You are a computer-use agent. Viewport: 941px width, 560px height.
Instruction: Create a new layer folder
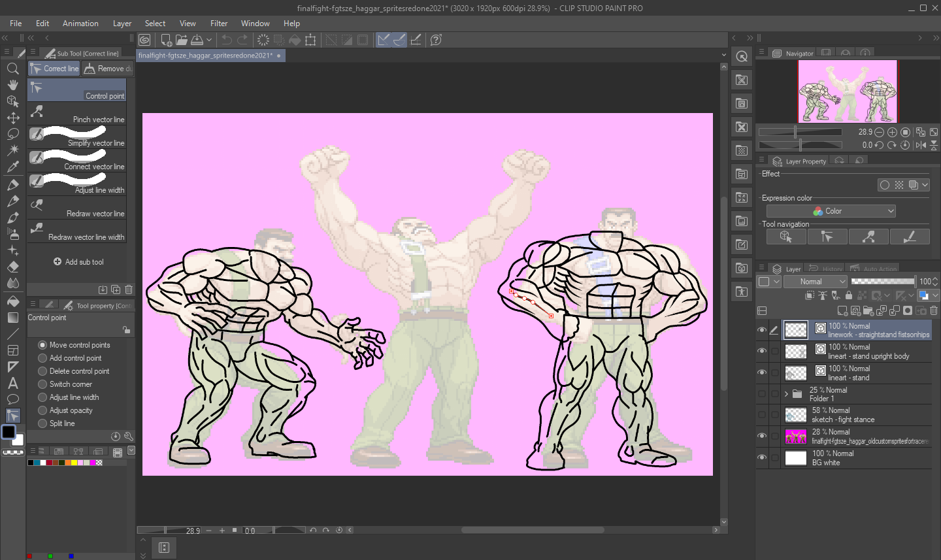[868, 310]
